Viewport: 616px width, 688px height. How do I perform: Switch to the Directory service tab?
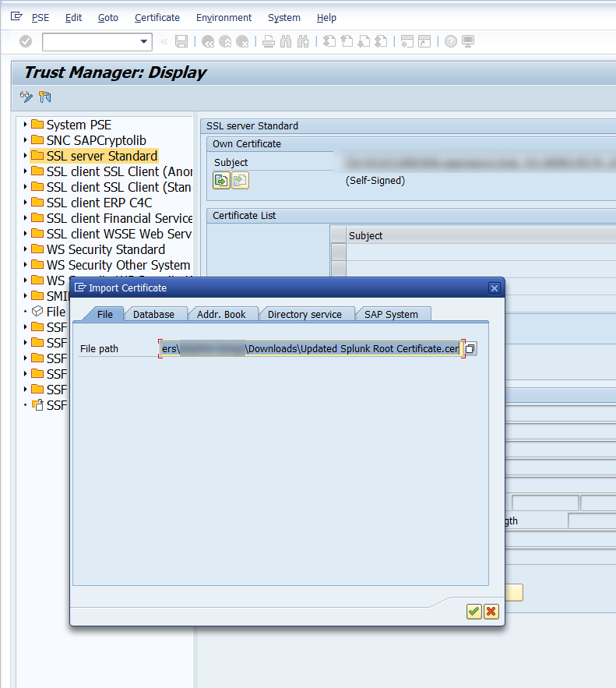point(304,314)
